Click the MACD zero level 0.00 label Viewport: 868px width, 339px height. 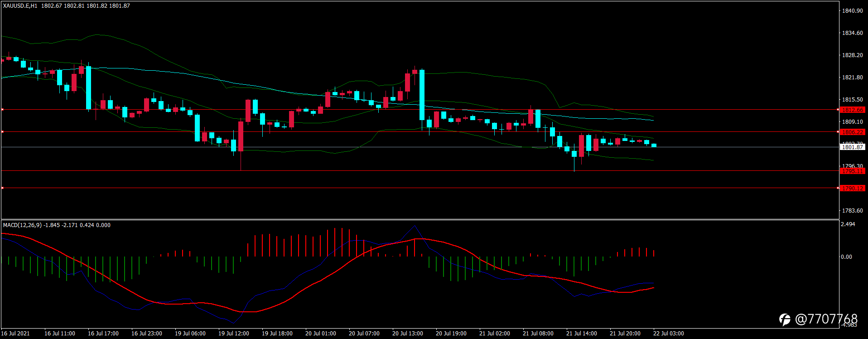pos(846,257)
